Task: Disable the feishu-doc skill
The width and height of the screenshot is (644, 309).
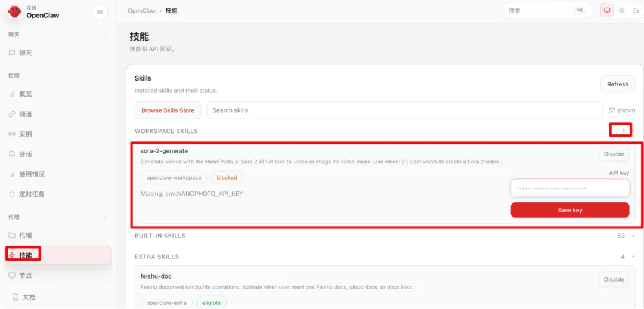Action: 614,279
